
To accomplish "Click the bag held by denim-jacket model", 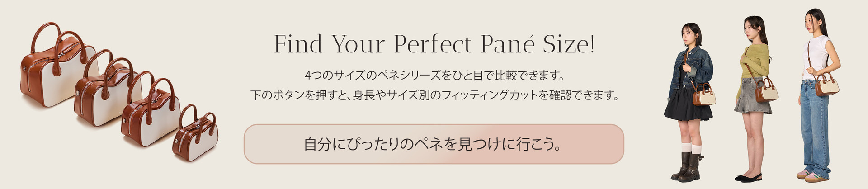I will click(704, 94).
